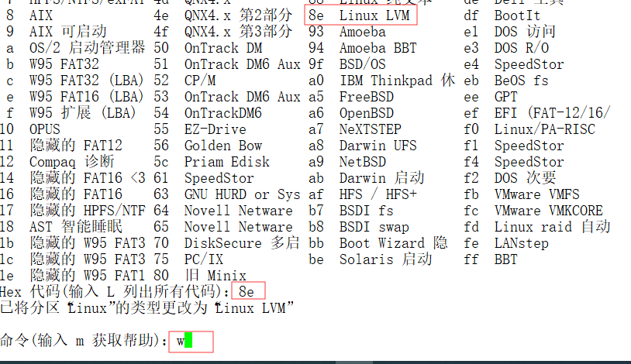Click the "隐藏的 W95 FAT1" entry
The height and width of the screenshot is (364, 631).
[x=87, y=276]
